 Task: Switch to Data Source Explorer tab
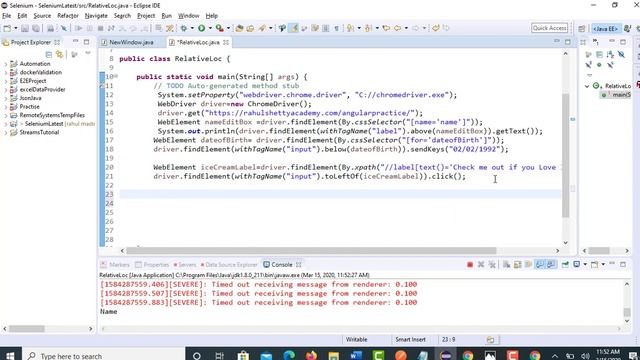[229, 264]
